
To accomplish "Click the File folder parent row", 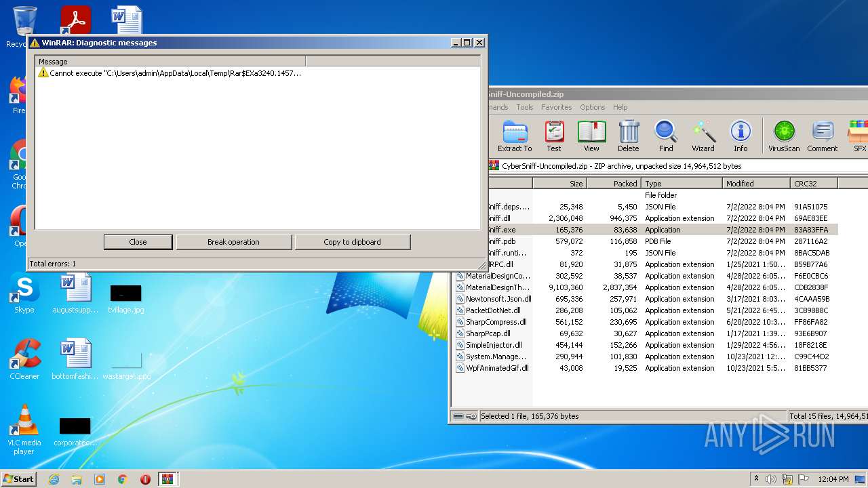I will tap(663, 195).
